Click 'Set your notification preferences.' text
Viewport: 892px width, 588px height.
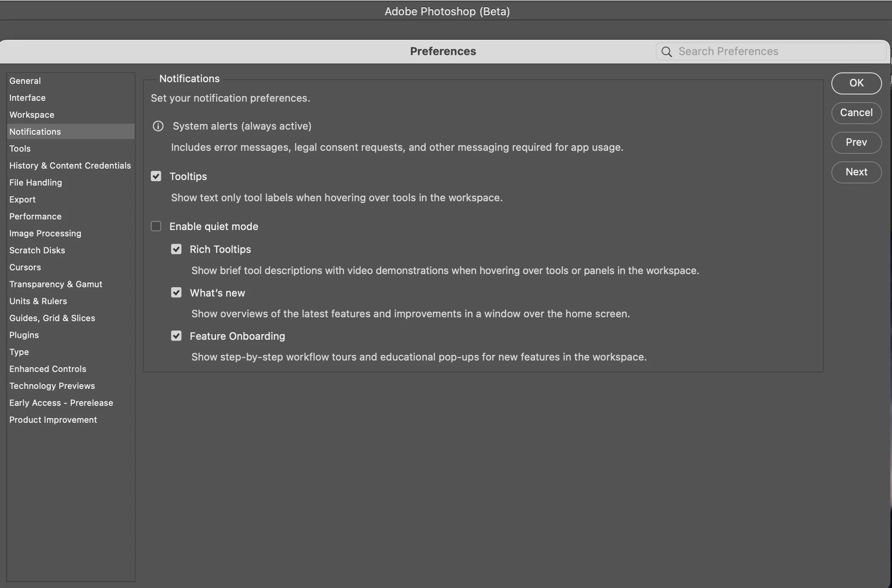click(x=230, y=98)
